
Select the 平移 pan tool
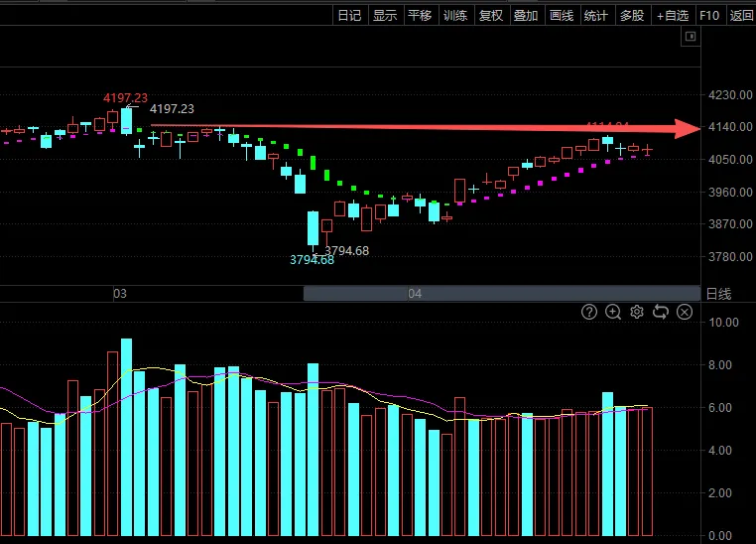(x=421, y=16)
